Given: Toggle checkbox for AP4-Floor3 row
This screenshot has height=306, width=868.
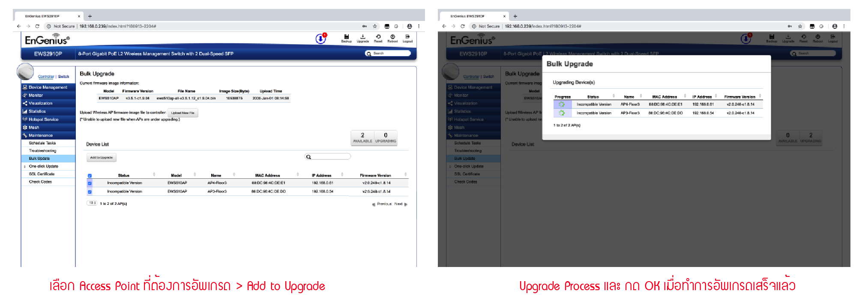Looking at the screenshot, I should [90, 183].
